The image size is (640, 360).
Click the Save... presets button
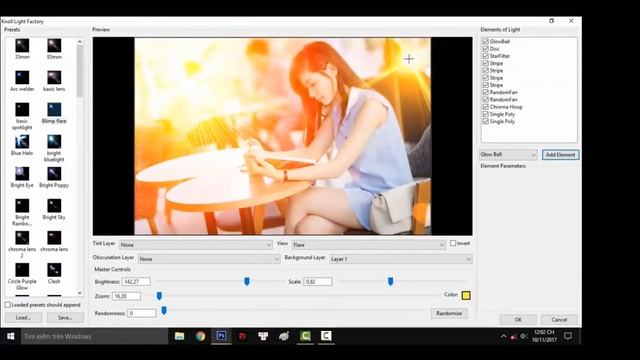pyautogui.click(x=65, y=318)
